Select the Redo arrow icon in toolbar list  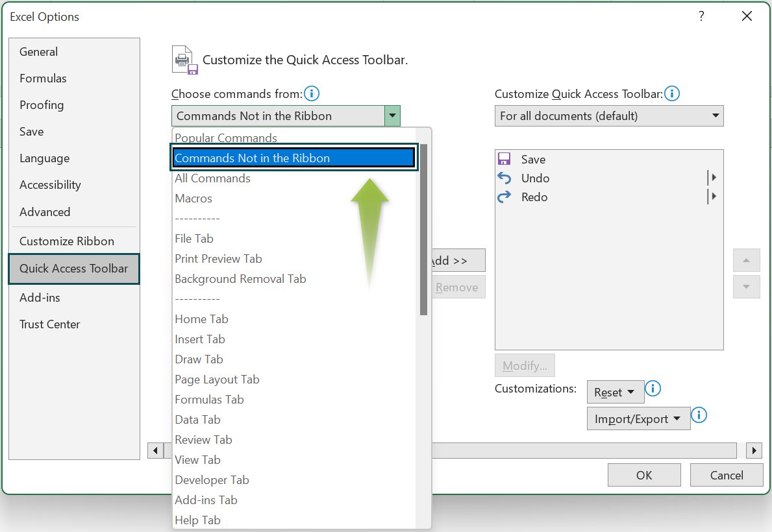pos(504,197)
